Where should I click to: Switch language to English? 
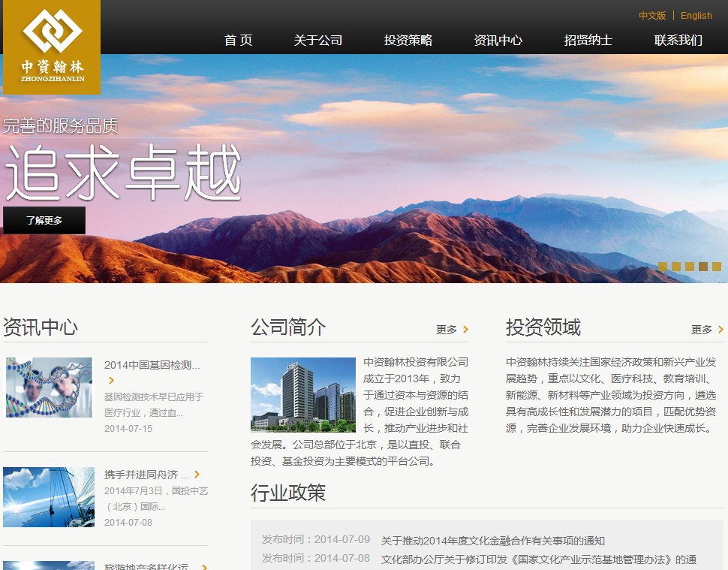(696, 15)
